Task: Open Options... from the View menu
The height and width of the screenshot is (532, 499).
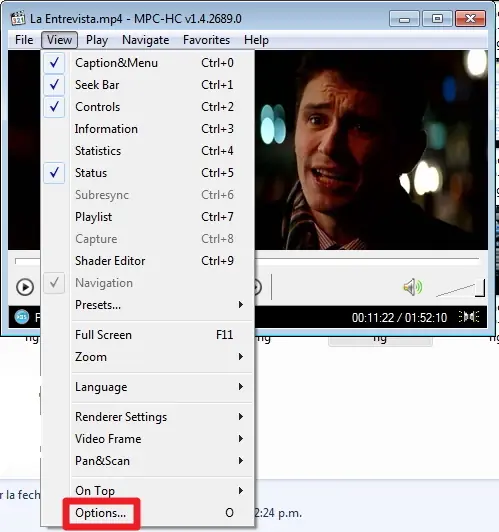Action: click(149, 513)
